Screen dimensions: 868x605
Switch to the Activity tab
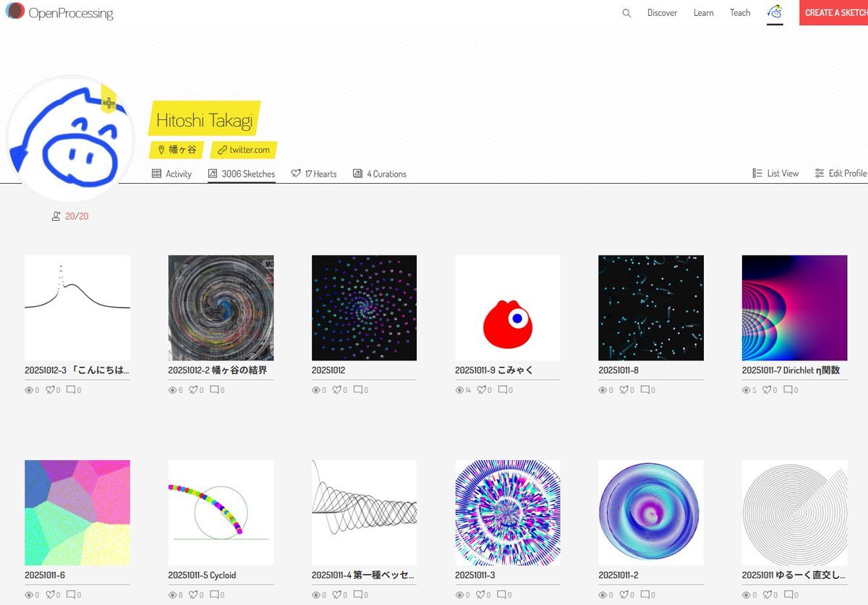pyautogui.click(x=171, y=174)
